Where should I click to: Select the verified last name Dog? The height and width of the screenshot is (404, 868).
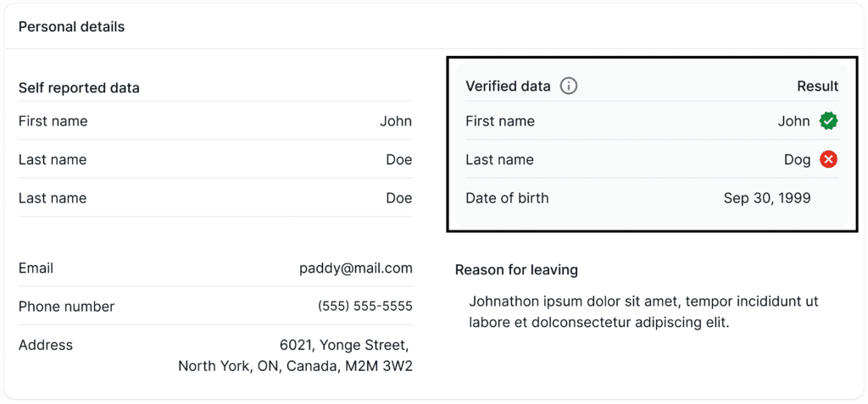797,159
